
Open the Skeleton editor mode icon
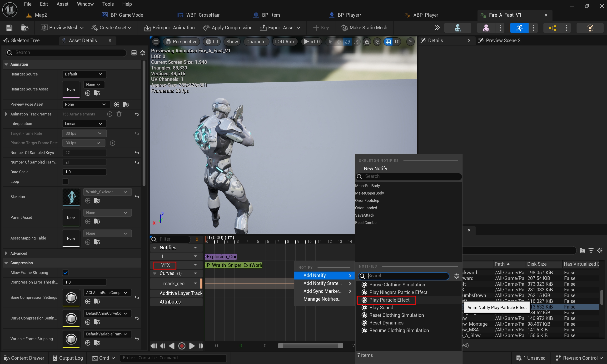pyautogui.click(x=458, y=28)
